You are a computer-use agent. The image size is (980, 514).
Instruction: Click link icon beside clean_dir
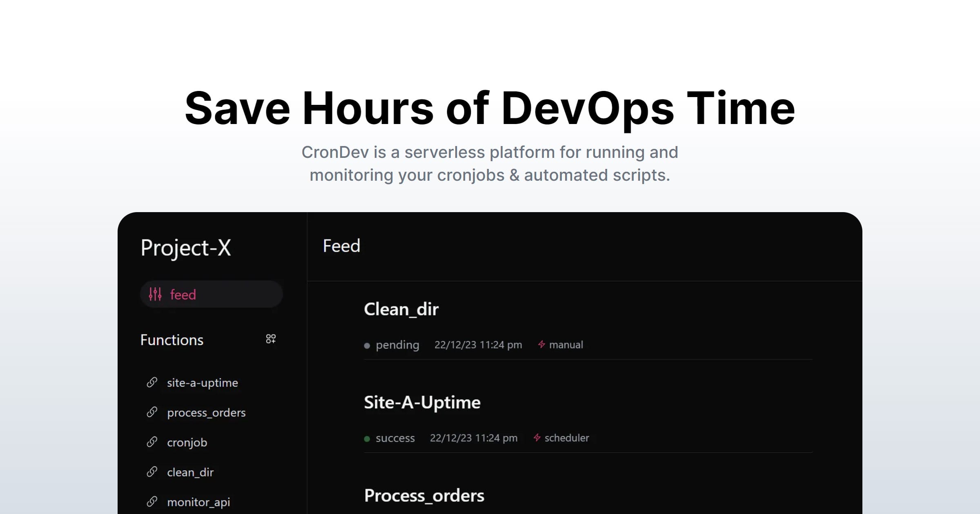152,472
